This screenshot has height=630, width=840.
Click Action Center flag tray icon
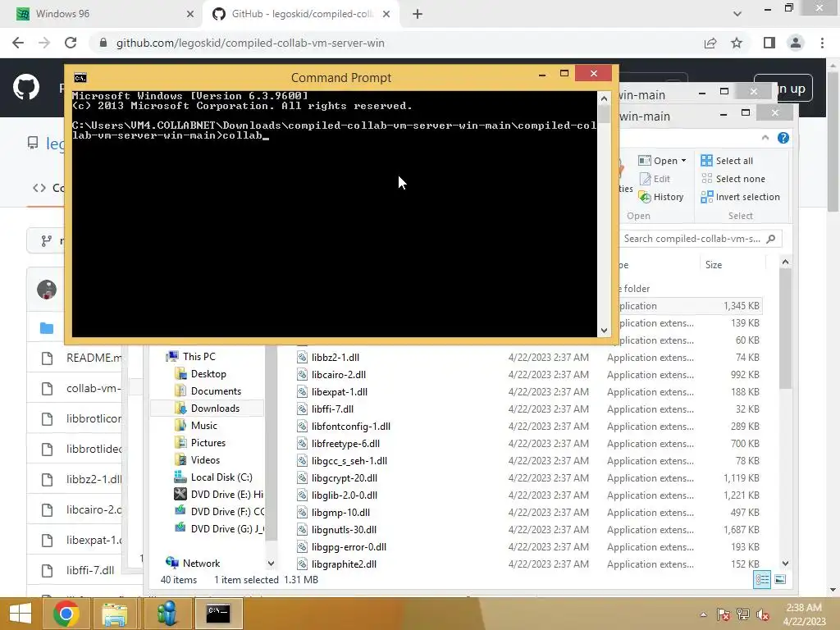(723, 614)
